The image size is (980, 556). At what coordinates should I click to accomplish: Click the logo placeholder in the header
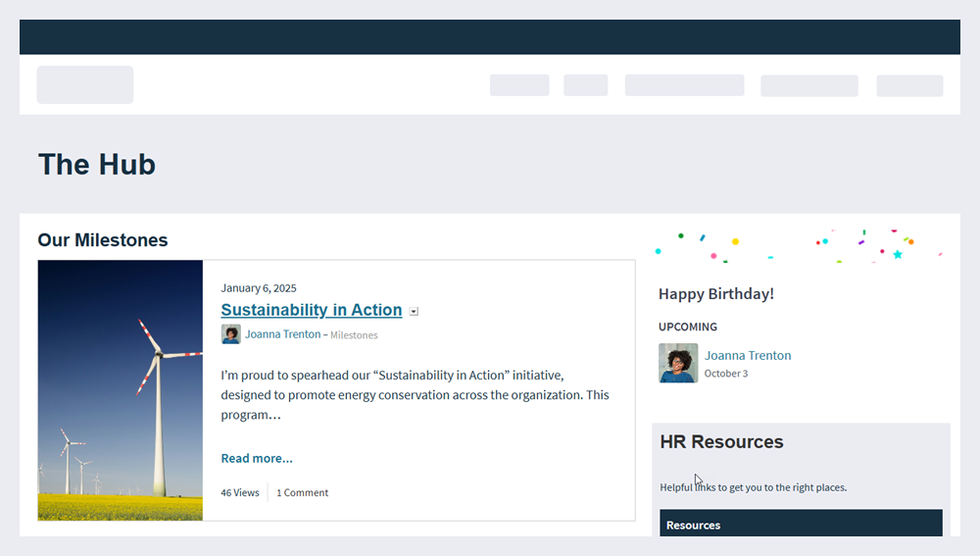tap(85, 84)
